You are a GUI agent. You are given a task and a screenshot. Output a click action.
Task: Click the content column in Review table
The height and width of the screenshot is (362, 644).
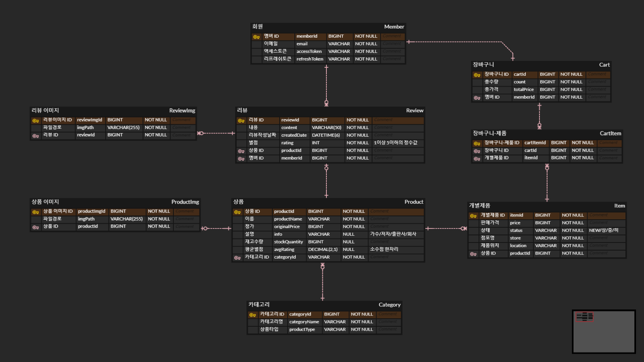pos(289,128)
